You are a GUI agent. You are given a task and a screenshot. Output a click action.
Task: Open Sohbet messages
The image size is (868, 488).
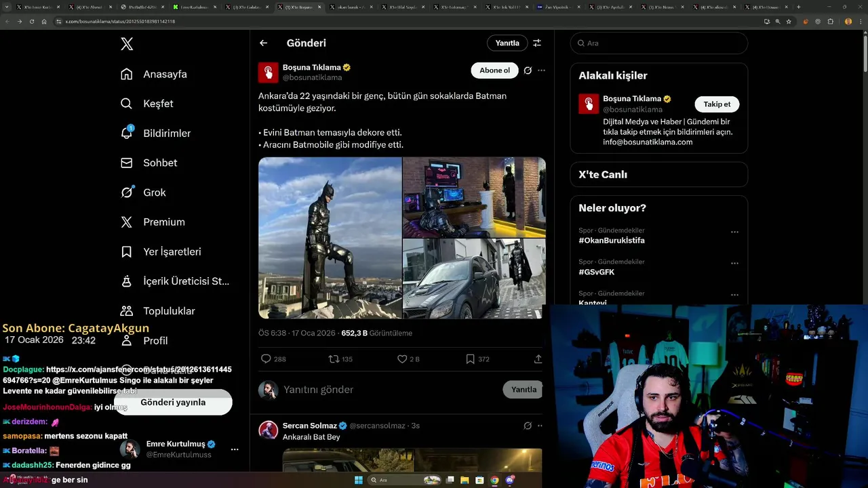click(x=149, y=163)
